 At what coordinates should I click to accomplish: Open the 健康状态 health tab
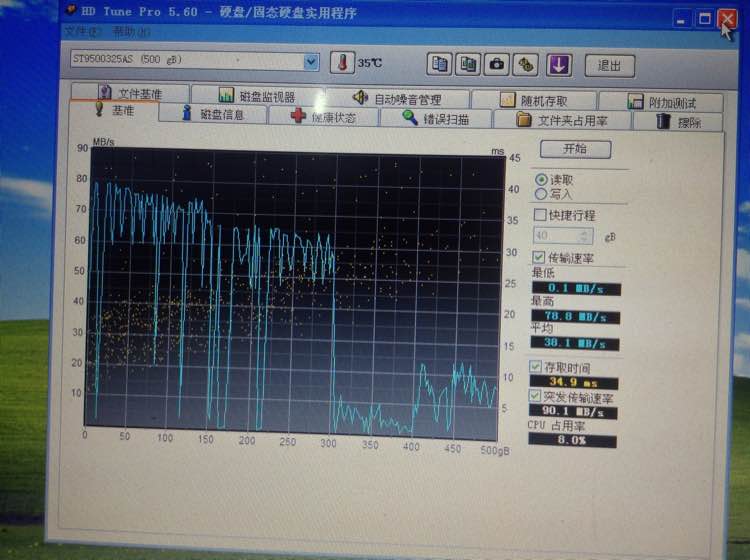point(324,117)
